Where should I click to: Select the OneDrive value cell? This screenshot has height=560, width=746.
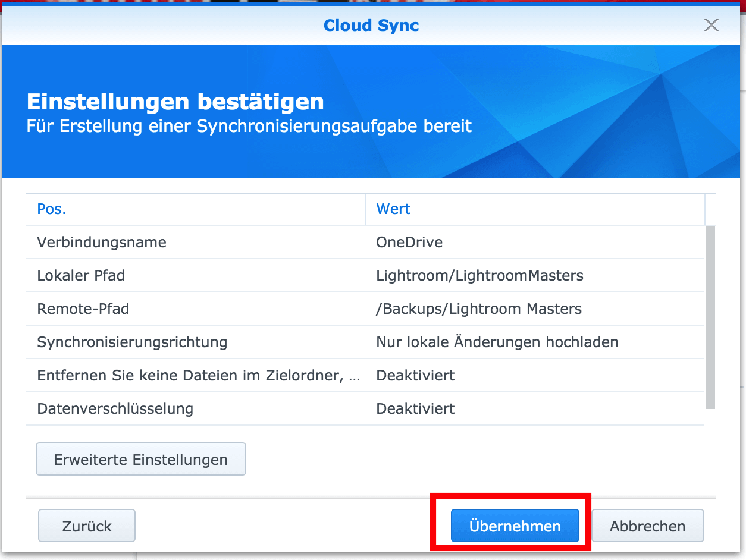[x=409, y=242]
